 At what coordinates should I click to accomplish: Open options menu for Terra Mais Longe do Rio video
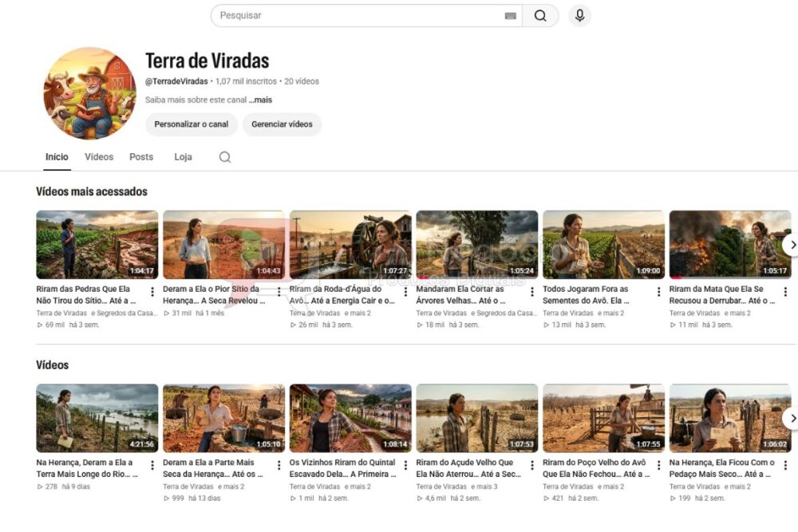point(152,465)
